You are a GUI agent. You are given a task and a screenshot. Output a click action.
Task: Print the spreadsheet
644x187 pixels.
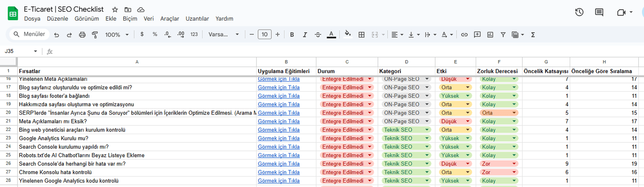coord(82,34)
